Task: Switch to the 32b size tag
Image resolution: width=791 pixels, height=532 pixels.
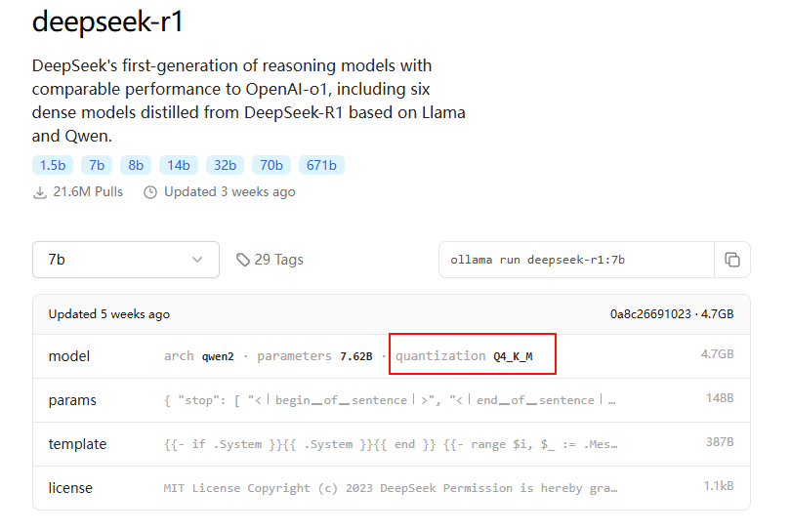Action: click(x=225, y=165)
